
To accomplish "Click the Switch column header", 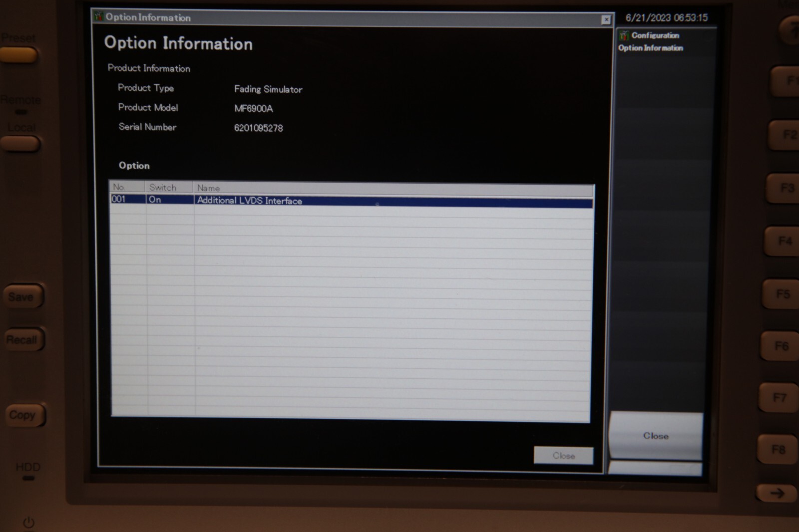I will (x=169, y=188).
